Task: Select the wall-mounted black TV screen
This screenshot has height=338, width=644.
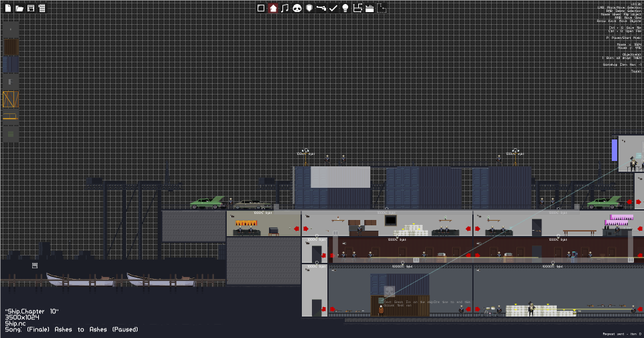Action: [390, 221]
